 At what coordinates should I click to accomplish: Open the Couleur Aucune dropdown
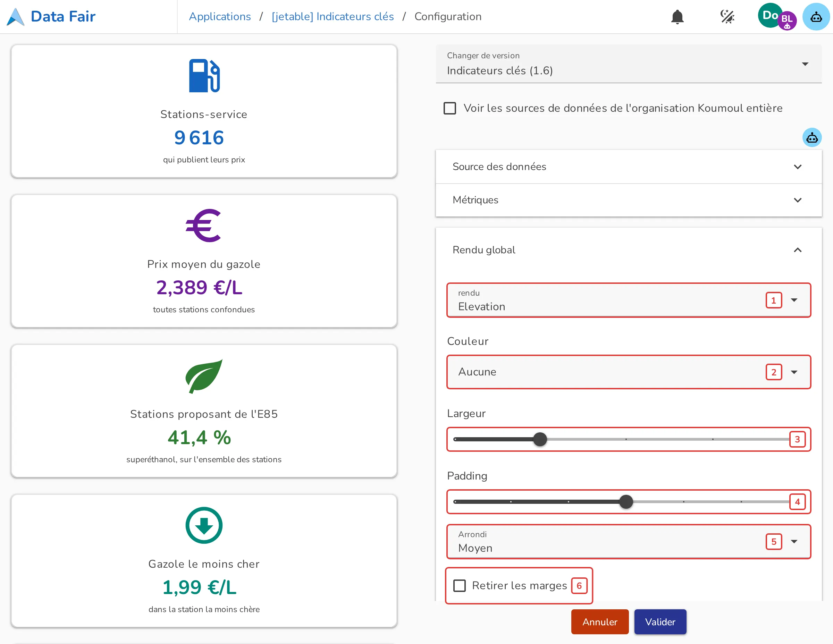[628, 372]
